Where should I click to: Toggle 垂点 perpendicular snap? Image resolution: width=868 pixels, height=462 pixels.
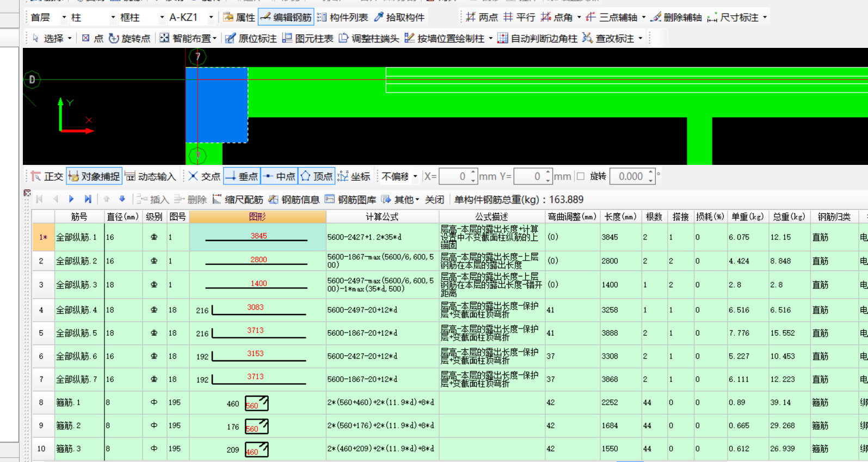point(242,176)
